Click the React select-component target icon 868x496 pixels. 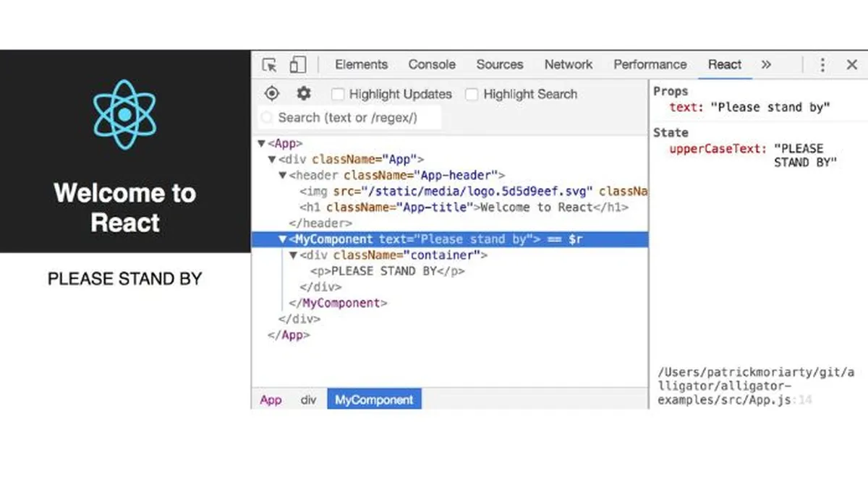tap(272, 94)
